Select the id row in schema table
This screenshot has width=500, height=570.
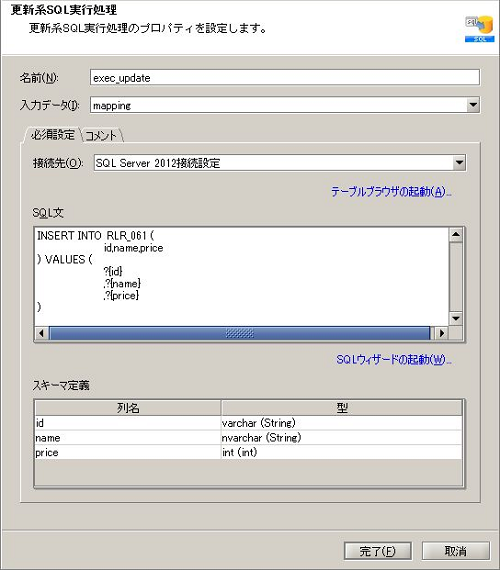point(248,423)
